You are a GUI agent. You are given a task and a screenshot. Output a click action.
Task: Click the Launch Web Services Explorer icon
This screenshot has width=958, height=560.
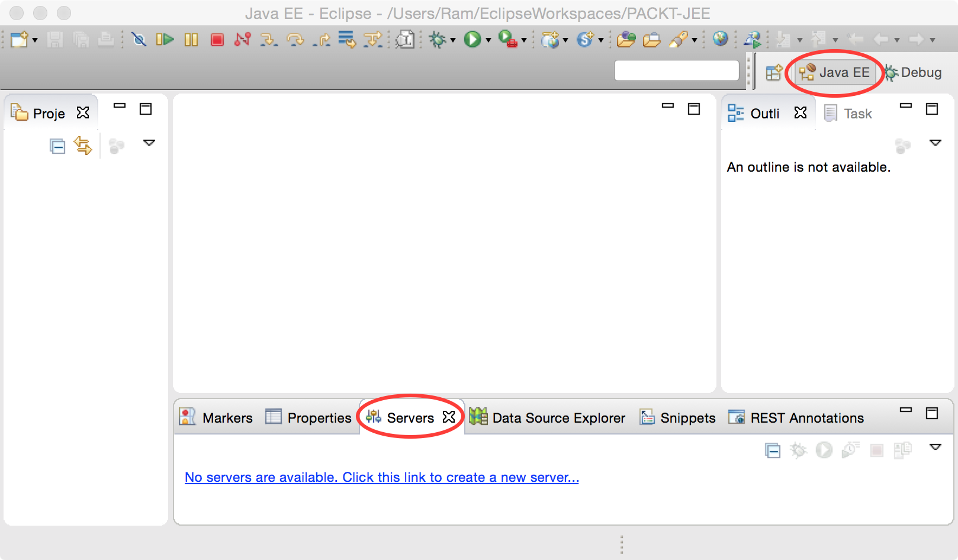[x=753, y=40]
